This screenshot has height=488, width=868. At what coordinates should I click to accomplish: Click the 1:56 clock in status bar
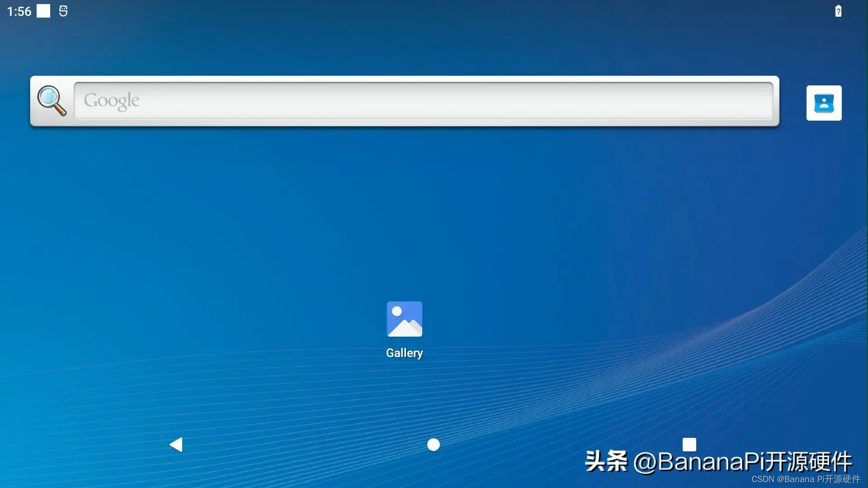click(19, 11)
